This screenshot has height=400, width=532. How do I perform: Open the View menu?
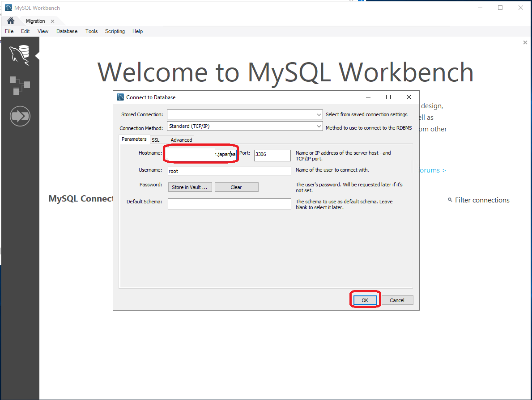coord(43,31)
